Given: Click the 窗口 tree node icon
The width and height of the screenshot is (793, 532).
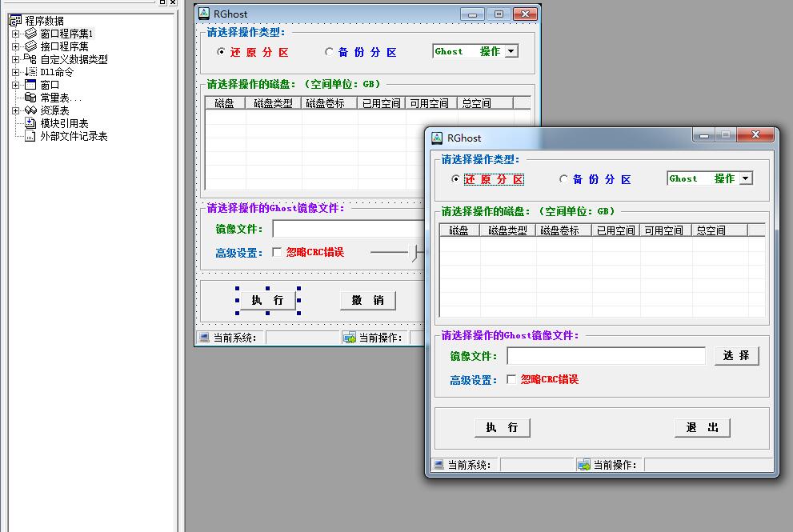Looking at the screenshot, I should (x=30, y=85).
